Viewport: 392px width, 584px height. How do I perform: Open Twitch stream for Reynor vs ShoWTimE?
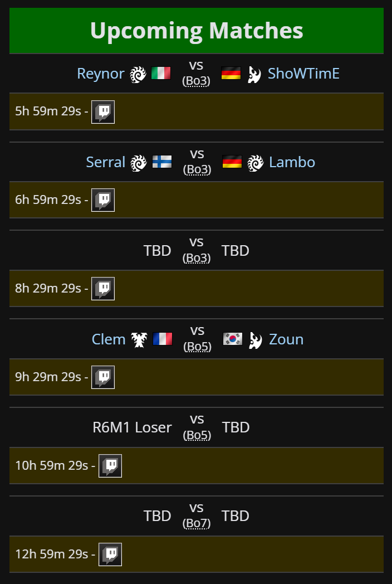click(x=103, y=112)
